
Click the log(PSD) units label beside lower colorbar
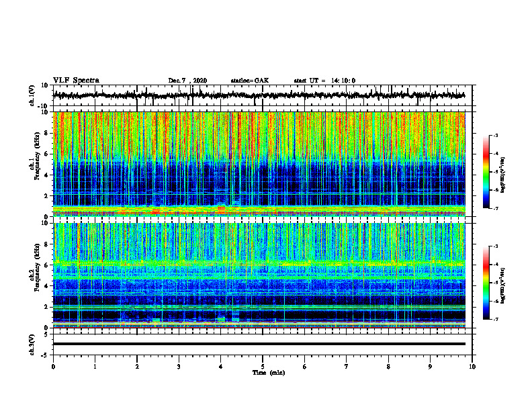503,285
